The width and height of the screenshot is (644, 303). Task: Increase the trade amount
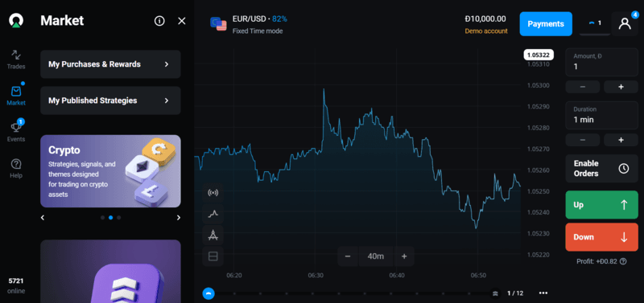pos(621,87)
